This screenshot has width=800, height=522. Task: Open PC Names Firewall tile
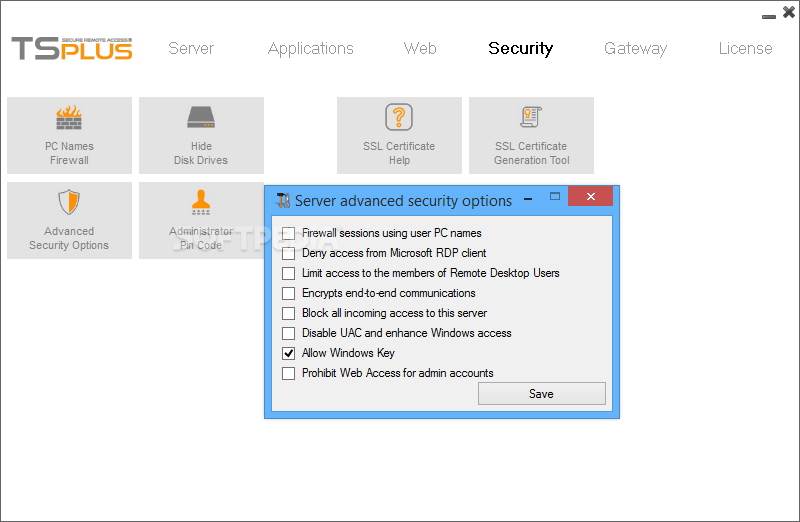[69, 135]
